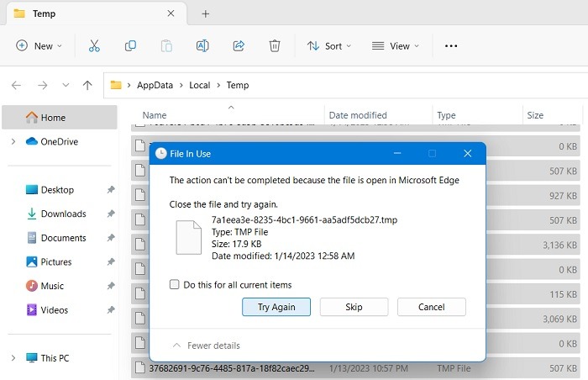Screen dimensions: 588x380
Task: Expand chevron before AppData breadcrumb
Action: 129,85
